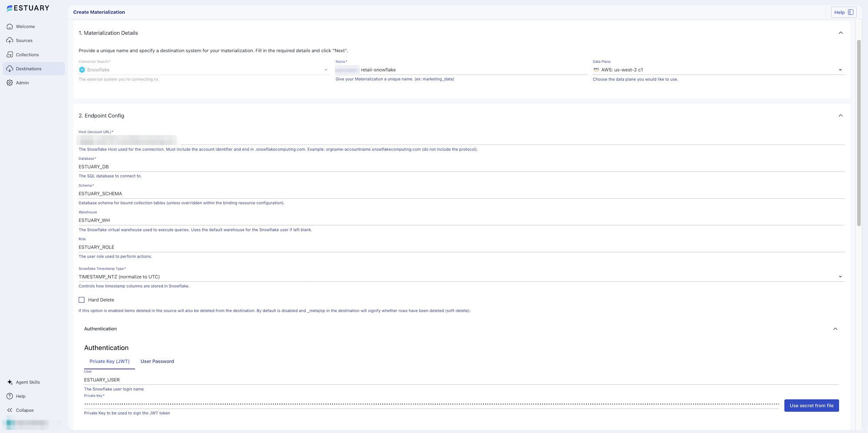Click the Collections icon in sidebar
The width and height of the screenshot is (868, 433).
coord(10,55)
